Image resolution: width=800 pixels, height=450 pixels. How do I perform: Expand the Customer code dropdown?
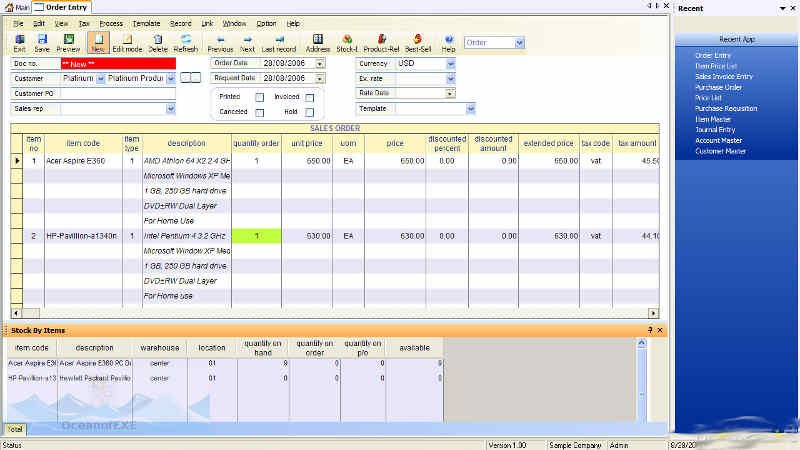[100, 79]
